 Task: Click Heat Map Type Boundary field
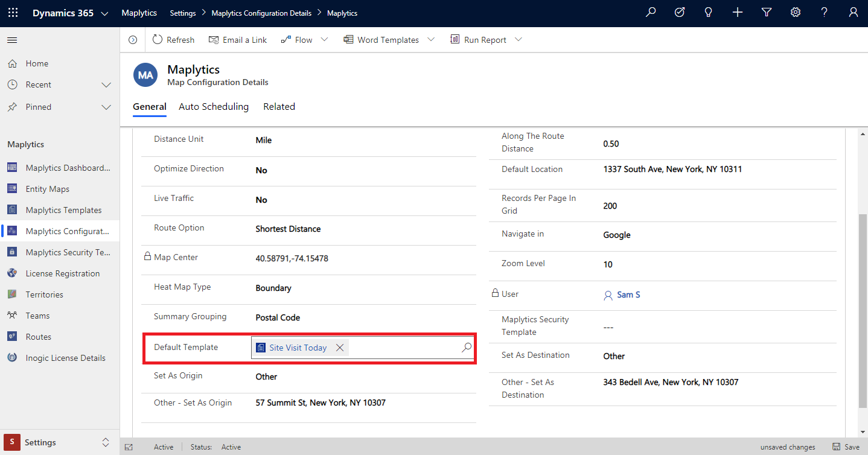273,288
